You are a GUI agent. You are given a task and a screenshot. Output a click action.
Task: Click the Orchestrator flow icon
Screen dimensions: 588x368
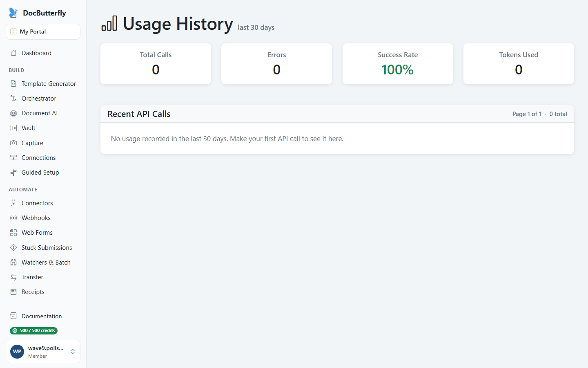tap(13, 99)
